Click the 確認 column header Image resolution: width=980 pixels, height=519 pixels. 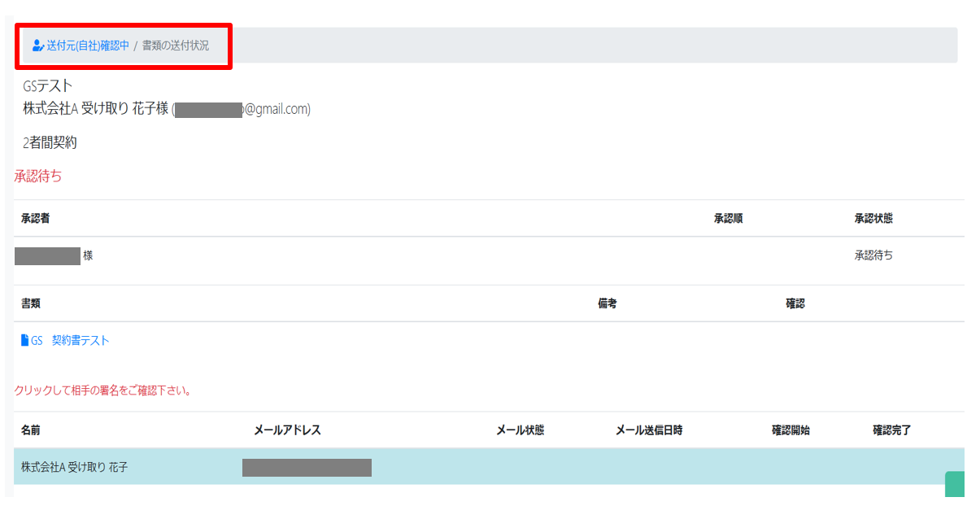point(795,303)
